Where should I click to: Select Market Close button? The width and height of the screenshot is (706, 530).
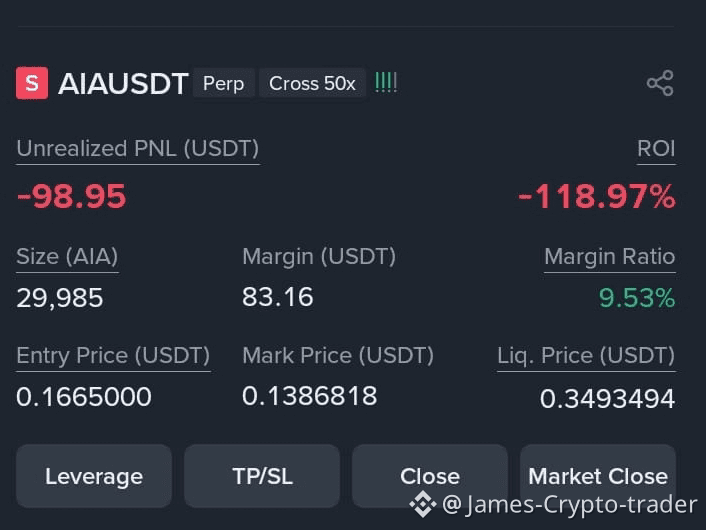click(x=598, y=476)
